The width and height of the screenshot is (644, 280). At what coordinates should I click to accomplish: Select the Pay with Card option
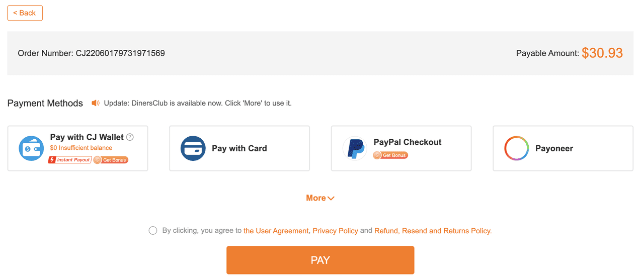(239, 148)
